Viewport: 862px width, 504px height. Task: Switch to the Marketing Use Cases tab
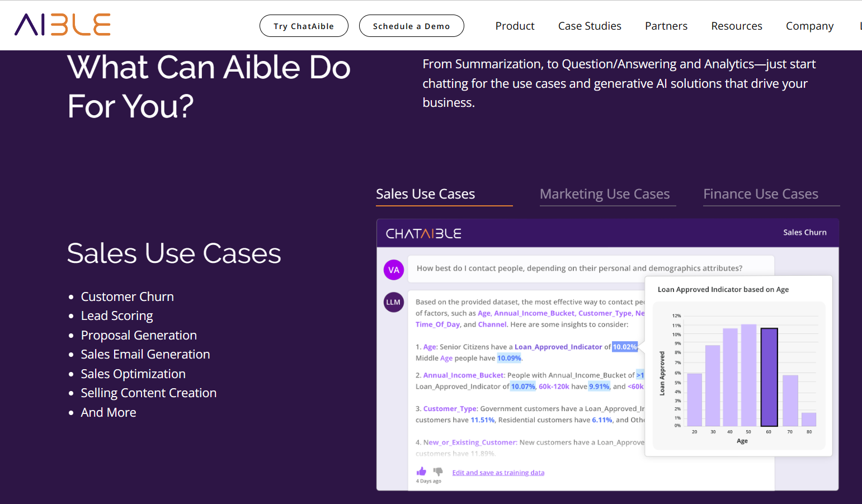coord(605,194)
